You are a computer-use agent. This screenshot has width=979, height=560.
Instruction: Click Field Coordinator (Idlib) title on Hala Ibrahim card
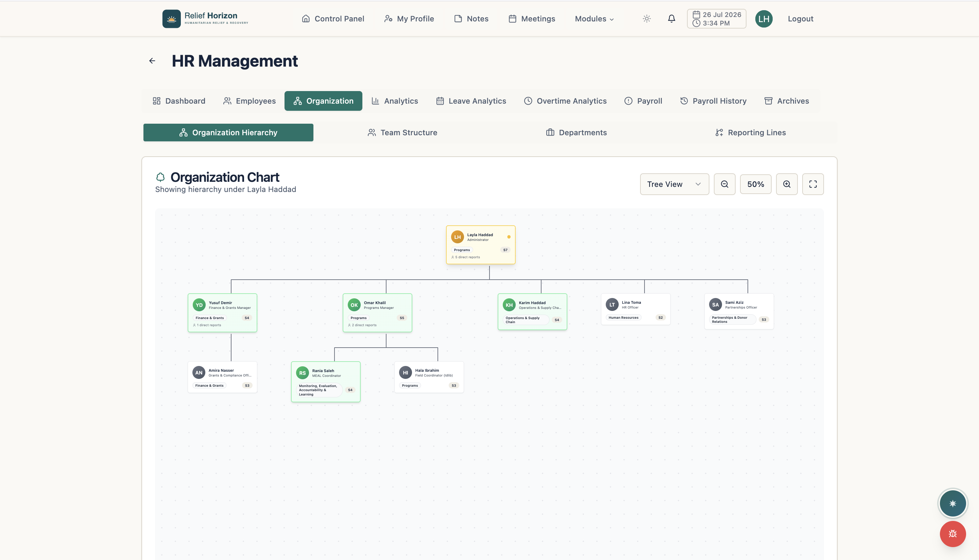(434, 375)
